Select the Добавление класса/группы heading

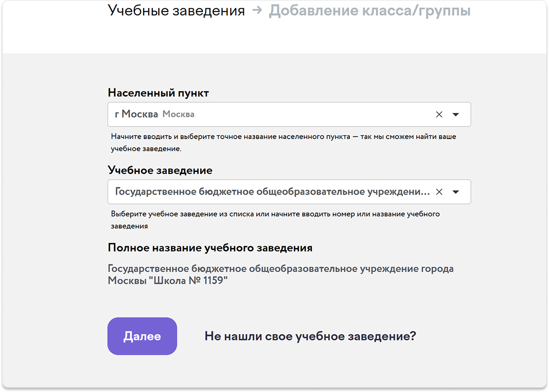tap(369, 11)
